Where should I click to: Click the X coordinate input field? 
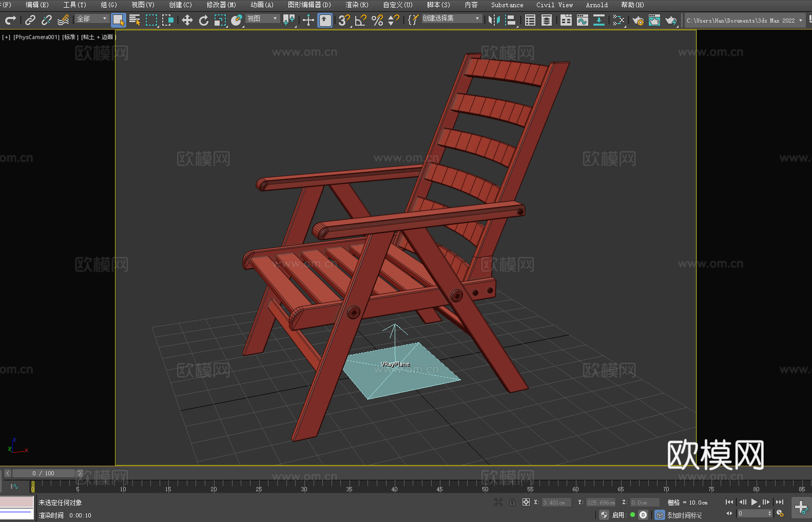pyautogui.click(x=556, y=502)
